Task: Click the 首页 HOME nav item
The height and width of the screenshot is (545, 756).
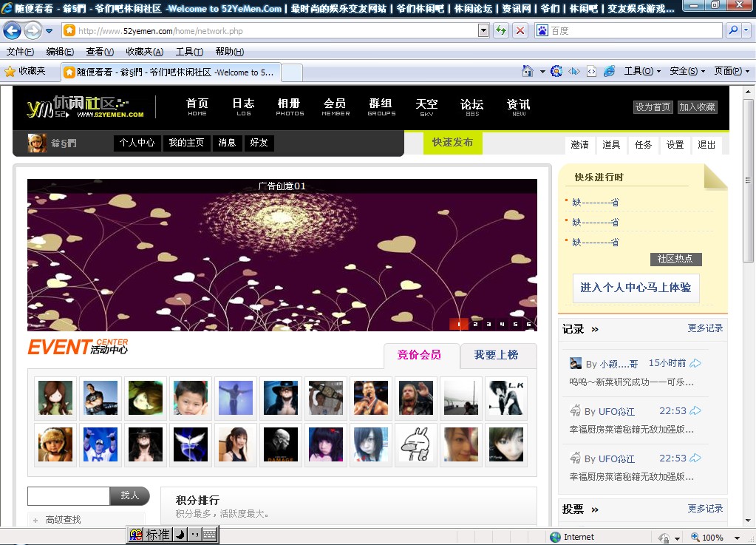Action: pyautogui.click(x=197, y=107)
